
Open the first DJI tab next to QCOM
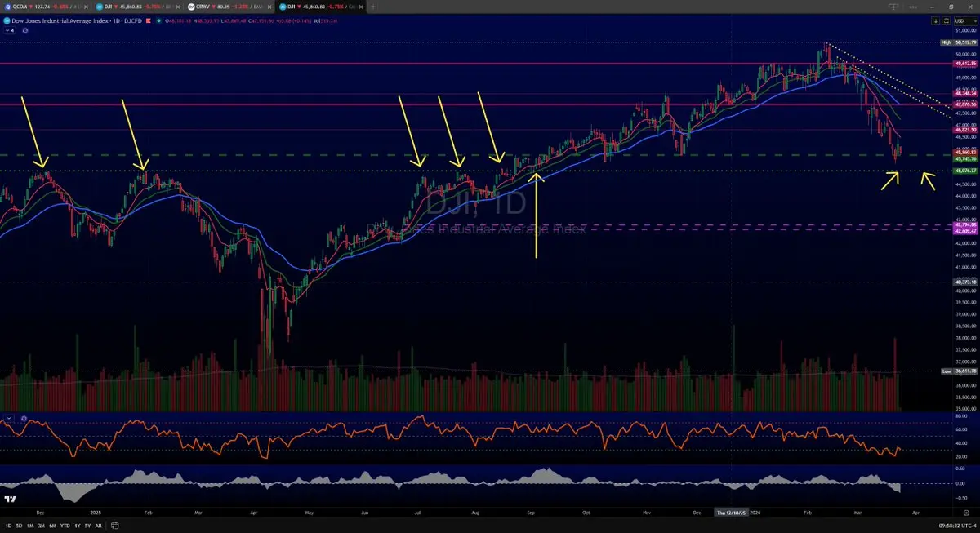tap(139, 7)
